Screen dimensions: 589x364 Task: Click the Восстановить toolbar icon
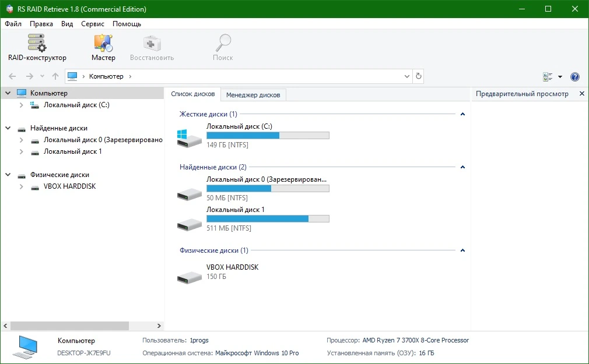[152, 44]
